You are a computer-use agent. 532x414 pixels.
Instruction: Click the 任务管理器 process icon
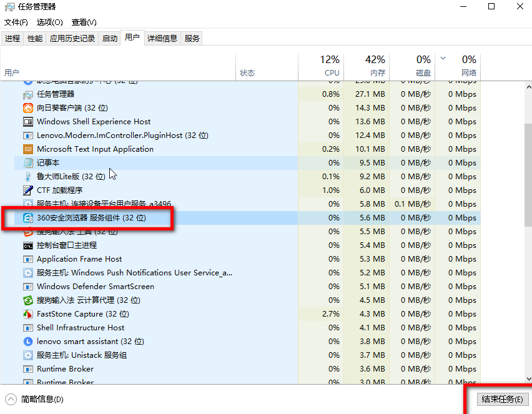[x=28, y=94]
